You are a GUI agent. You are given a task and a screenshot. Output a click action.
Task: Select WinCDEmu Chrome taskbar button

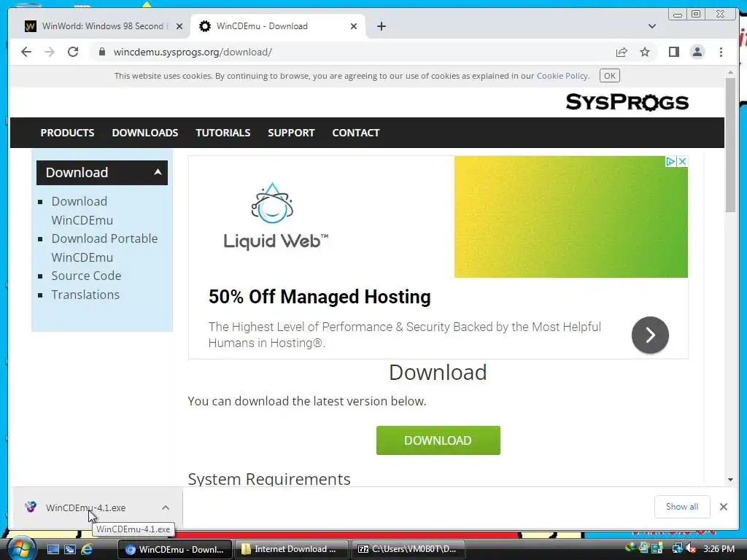(x=174, y=549)
